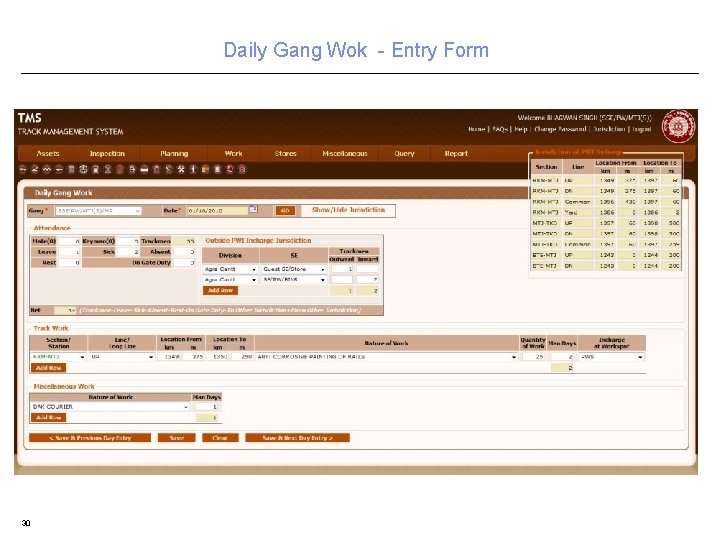Open the Section/Station dropdown in Track Work

[x=58, y=357]
